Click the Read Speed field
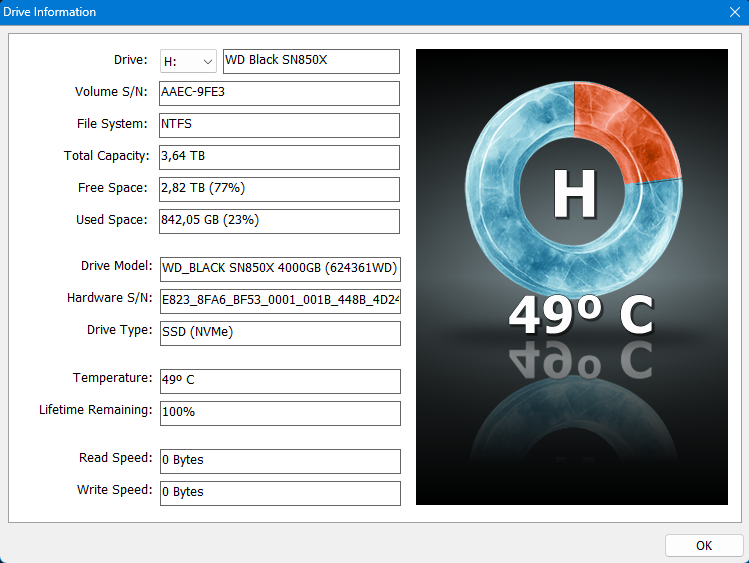This screenshot has height=563, width=749. pos(279,461)
